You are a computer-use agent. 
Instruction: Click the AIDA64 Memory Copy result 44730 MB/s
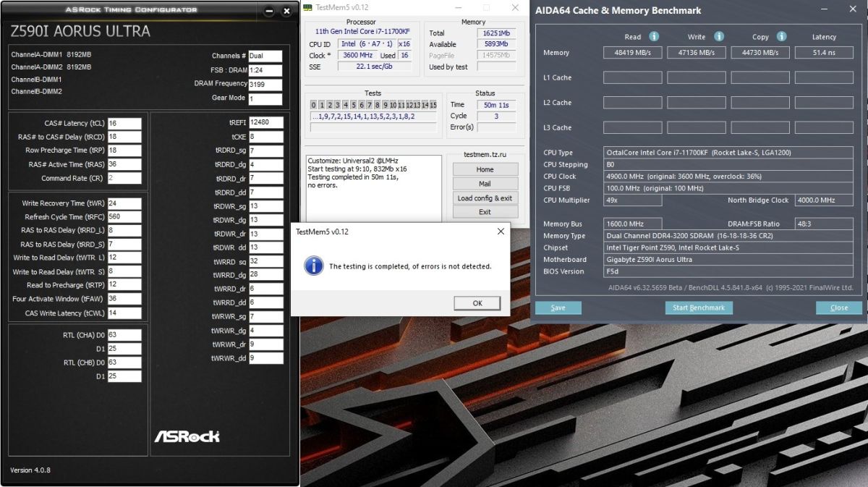pos(760,52)
